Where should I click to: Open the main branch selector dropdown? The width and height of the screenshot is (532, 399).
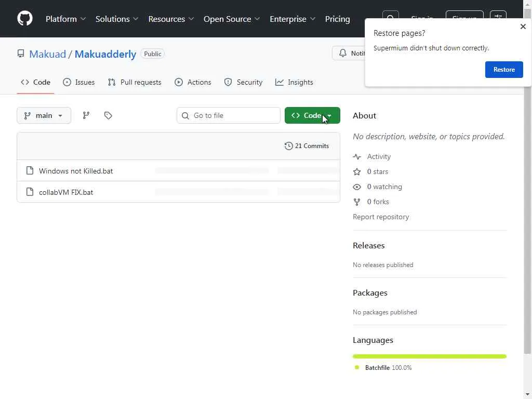(x=44, y=115)
